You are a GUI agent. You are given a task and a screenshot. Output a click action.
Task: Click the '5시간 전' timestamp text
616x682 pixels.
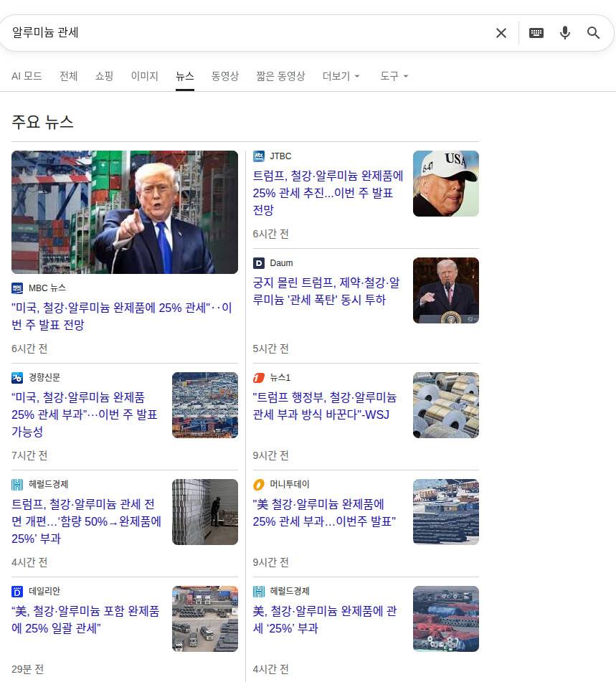(x=270, y=349)
